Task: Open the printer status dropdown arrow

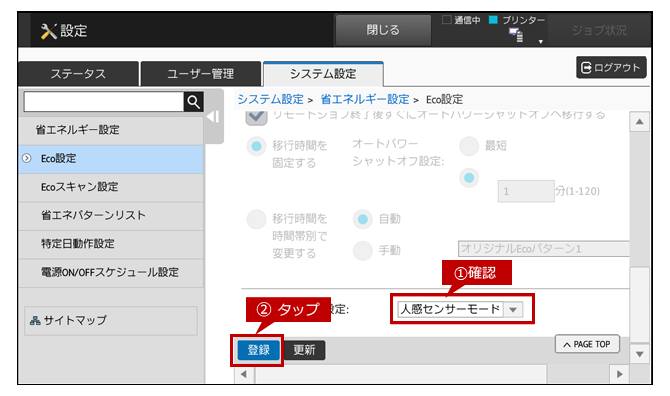Action: click(541, 41)
